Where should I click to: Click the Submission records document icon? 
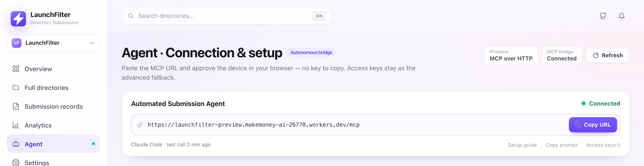(16, 106)
